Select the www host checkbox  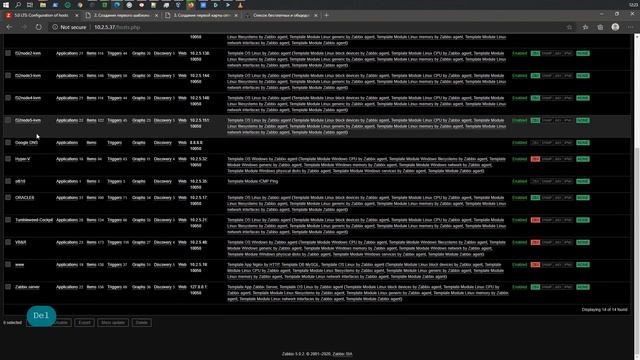(8, 264)
